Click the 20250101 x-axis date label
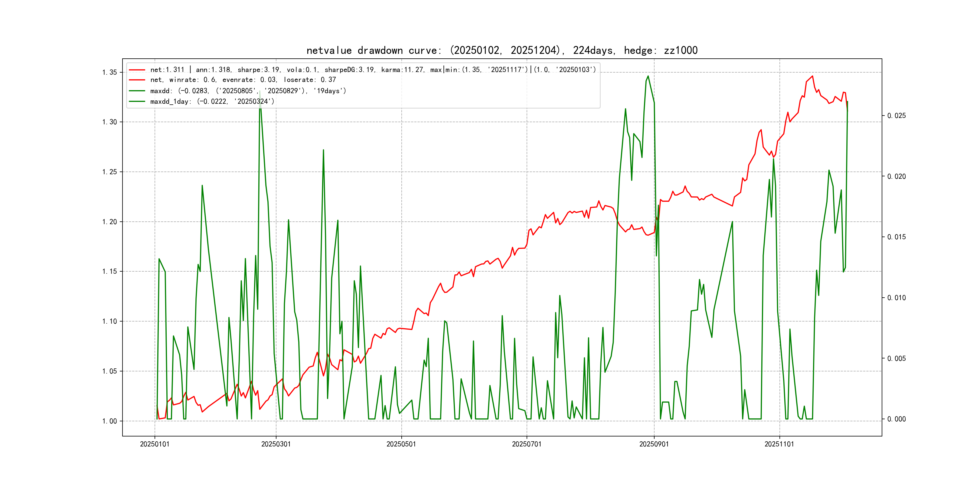This screenshot has width=980, height=490. [155, 444]
